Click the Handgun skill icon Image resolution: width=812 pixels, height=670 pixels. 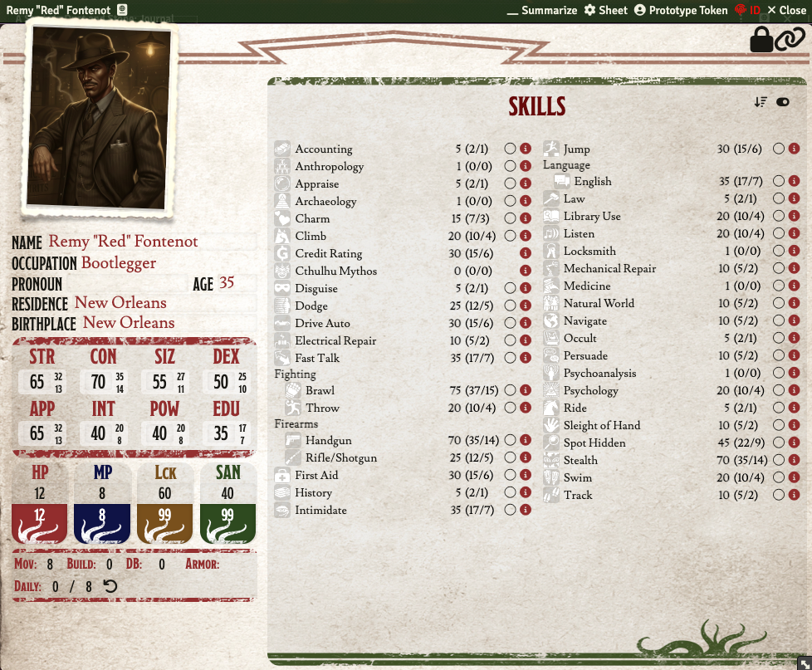tap(292, 441)
